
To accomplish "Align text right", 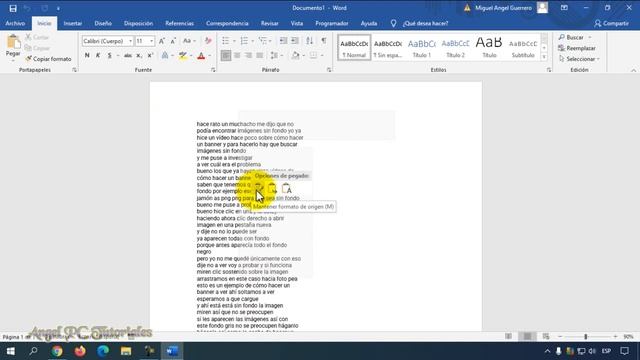I will (248, 55).
